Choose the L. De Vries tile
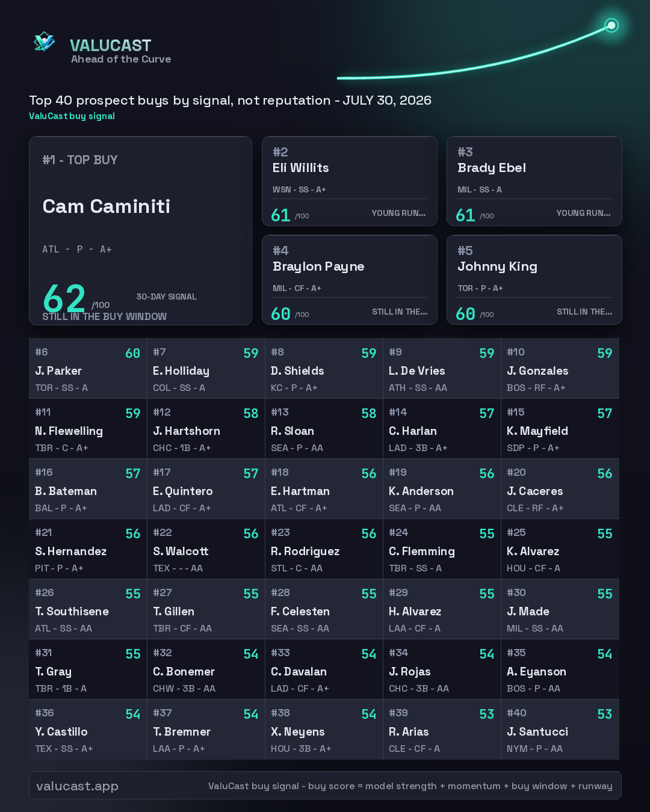The width and height of the screenshot is (650, 812). point(442,369)
